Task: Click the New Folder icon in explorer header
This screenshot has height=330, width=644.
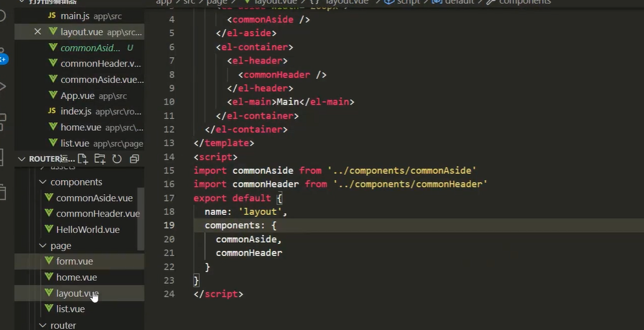Action: click(100, 159)
